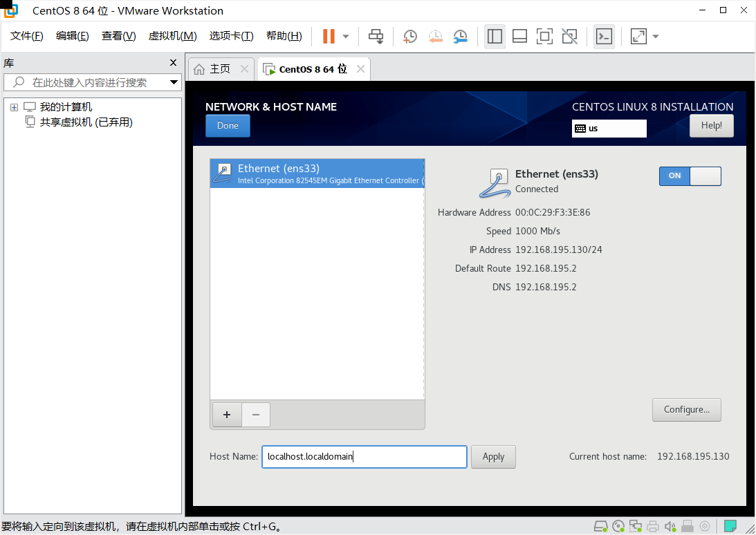756x535 pixels.
Task: Close the 库 library panel
Action: pyautogui.click(x=173, y=63)
